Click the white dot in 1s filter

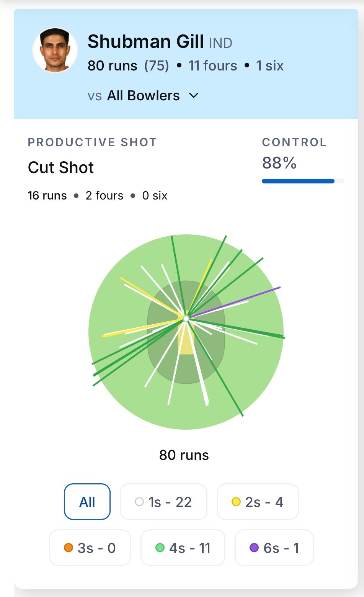point(139,502)
